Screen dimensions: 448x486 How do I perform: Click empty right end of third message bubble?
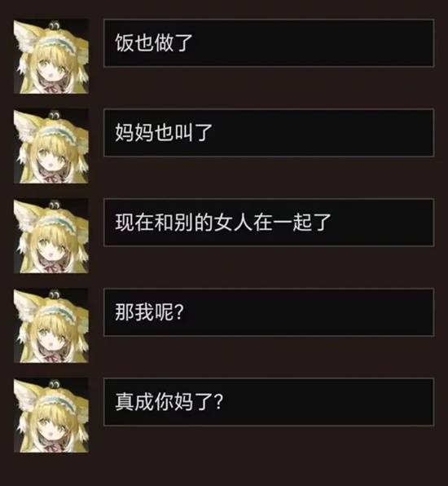tap(382, 223)
